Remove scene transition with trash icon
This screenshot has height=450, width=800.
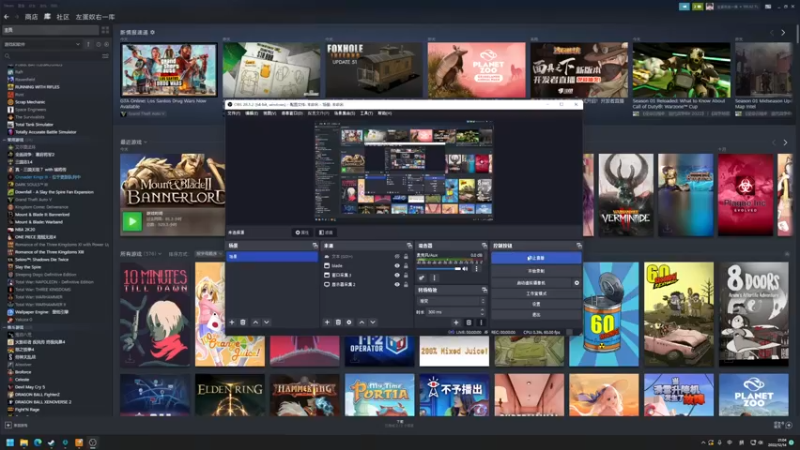point(469,322)
